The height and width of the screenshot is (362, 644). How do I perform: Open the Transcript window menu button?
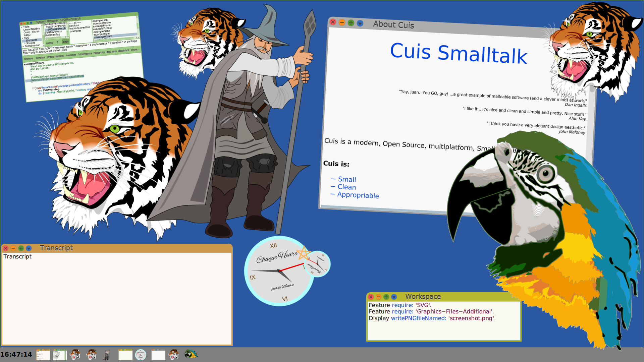(x=29, y=248)
